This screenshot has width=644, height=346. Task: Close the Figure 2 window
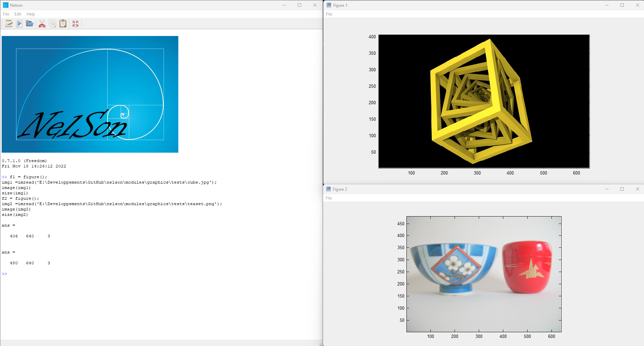637,189
